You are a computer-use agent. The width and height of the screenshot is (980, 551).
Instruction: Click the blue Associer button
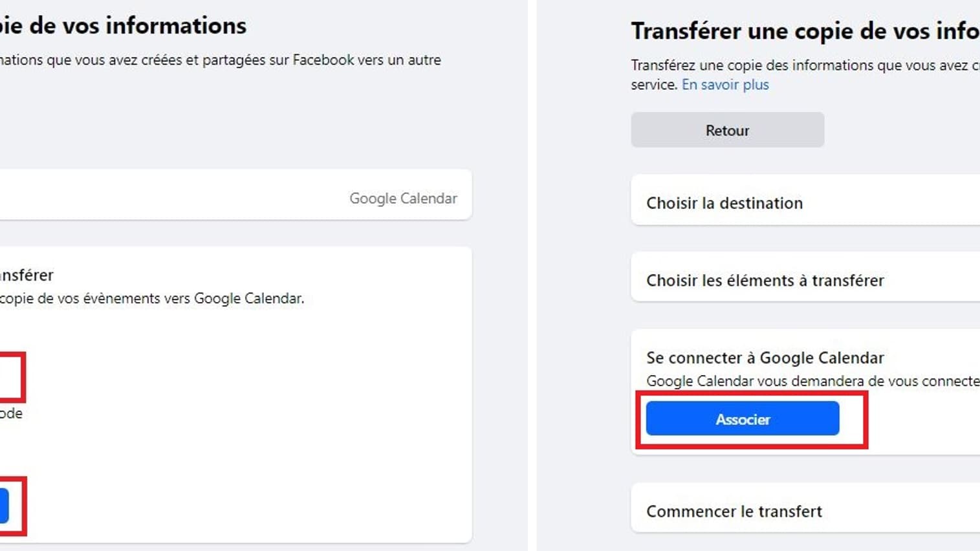point(743,418)
